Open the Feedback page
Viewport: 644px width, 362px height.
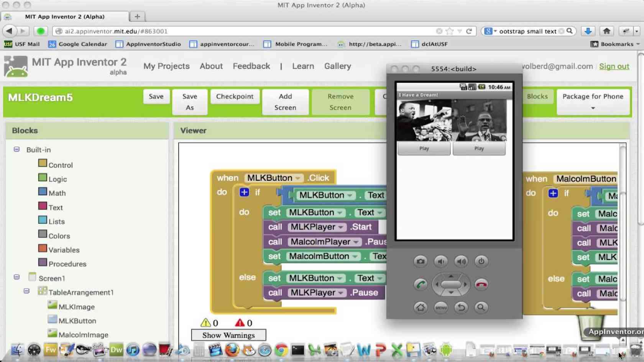pyautogui.click(x=251, y=66)
